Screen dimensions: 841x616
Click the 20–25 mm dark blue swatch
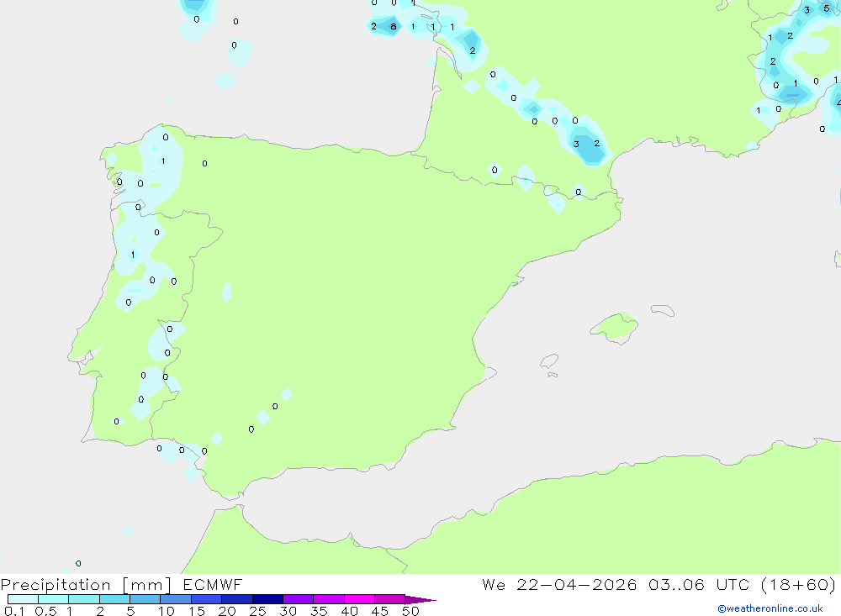pos(237,599)
